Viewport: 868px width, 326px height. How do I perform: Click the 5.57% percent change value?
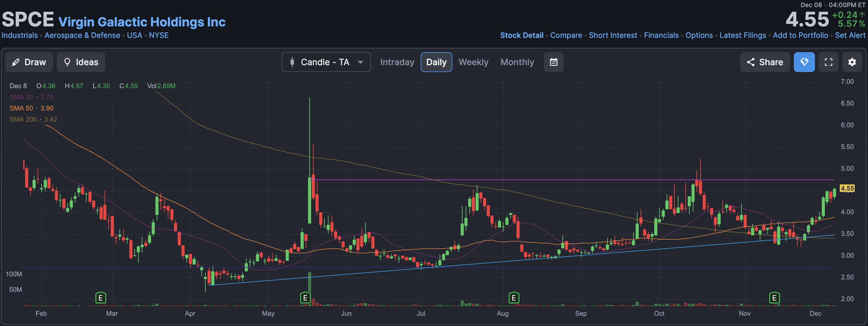851,24
